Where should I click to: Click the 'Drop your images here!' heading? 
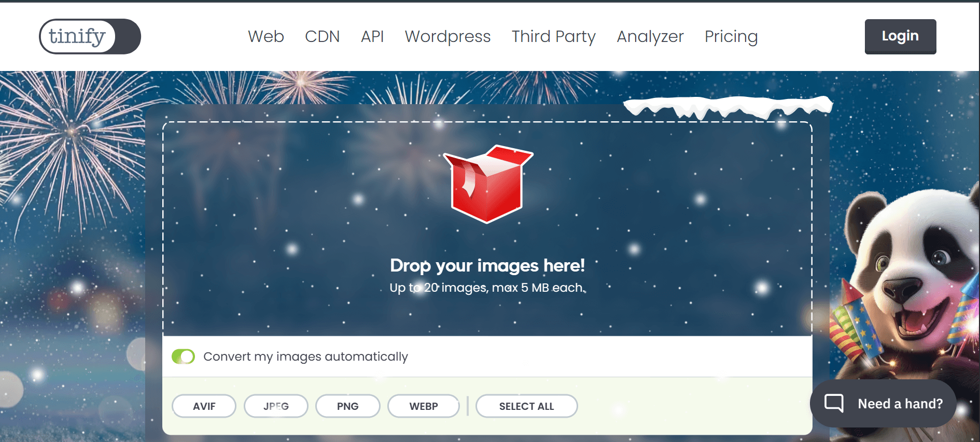coord(487,265)
